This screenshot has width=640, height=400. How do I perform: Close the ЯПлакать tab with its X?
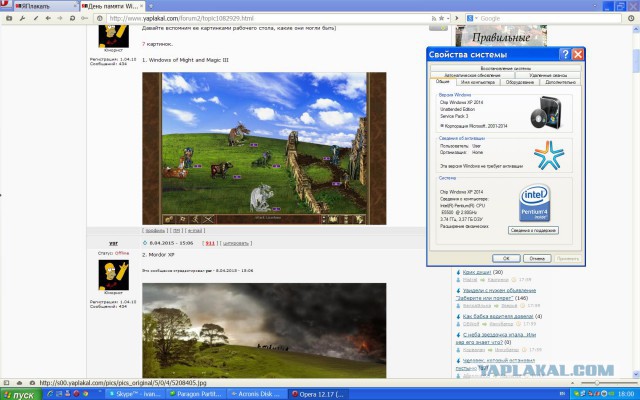[75, 6]
